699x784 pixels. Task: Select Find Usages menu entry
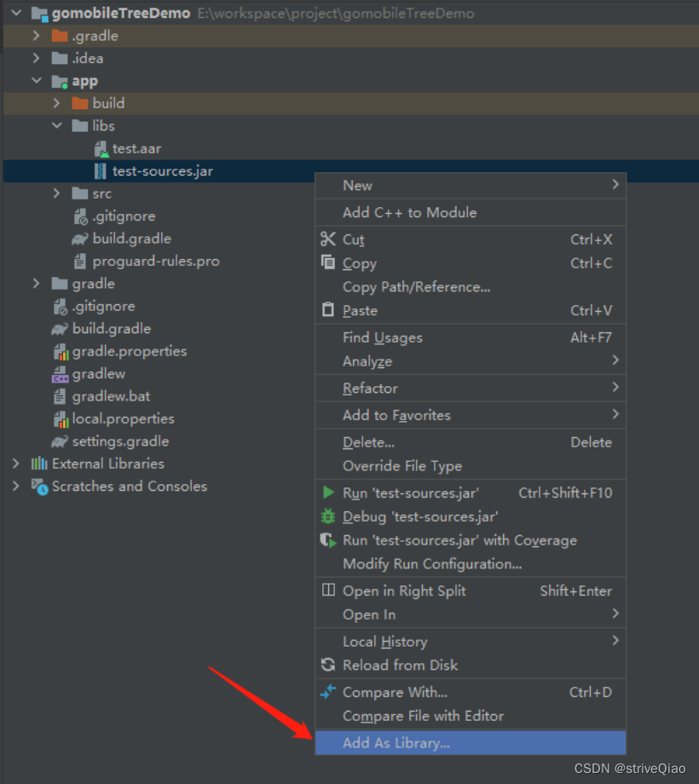[470, 337]
